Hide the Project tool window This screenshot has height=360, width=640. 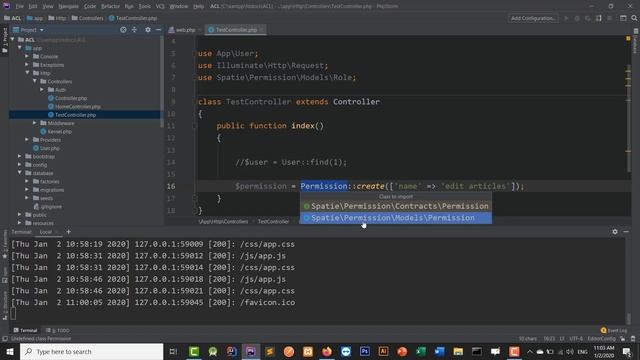(158, 30)
